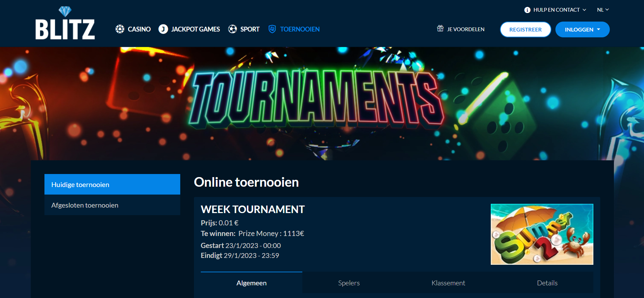This screenshot has width=644, height=298.
Task: Click the Summer 2 game thumbnail
Action: pyautogui.click(x=542, y=234)
